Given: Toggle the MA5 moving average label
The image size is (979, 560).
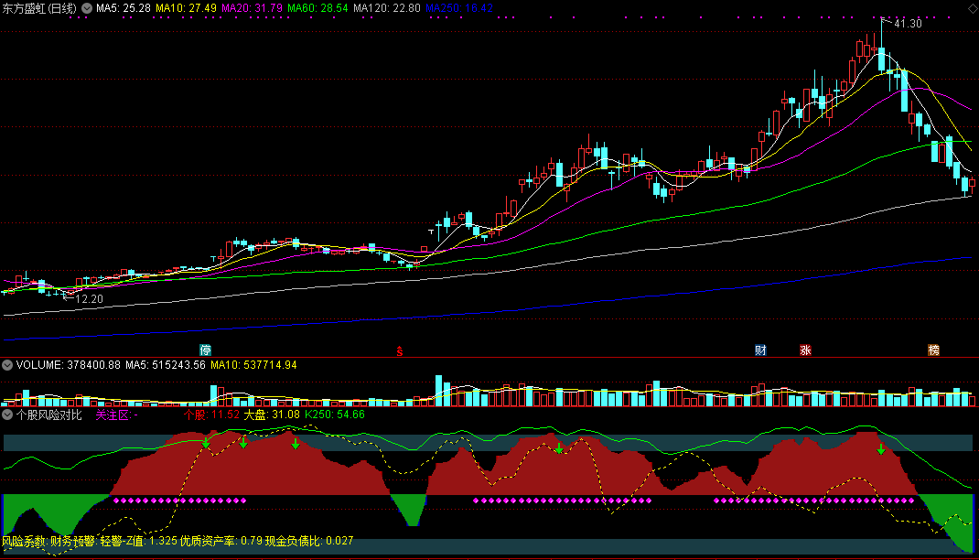Looking at the screenshot, I should (x=123, y=8).
